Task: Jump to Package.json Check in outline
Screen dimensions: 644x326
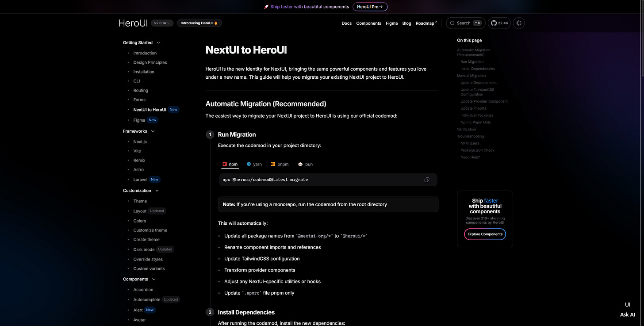Action: [x=477, y=150]
